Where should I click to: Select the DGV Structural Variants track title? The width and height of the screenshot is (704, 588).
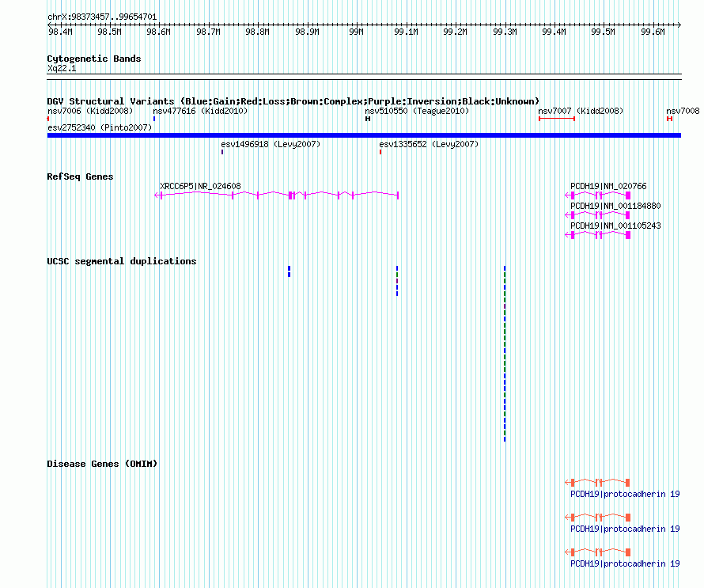pyautogui.click(x=293, y=101)
